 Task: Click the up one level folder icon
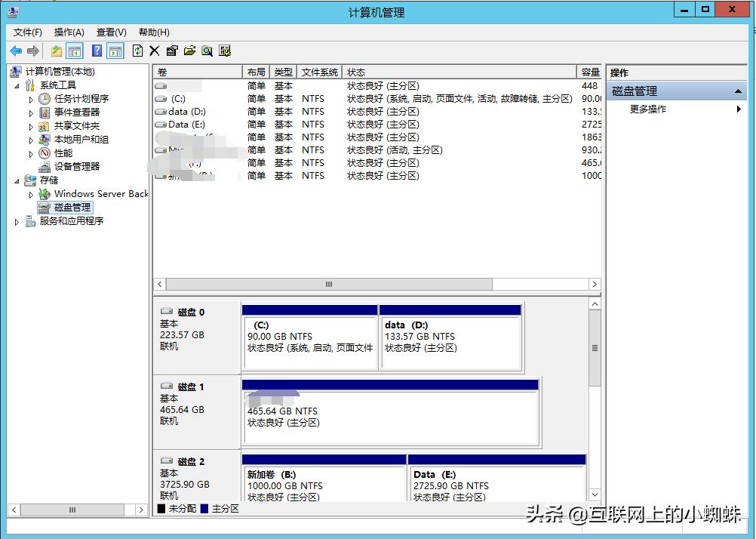56,51
